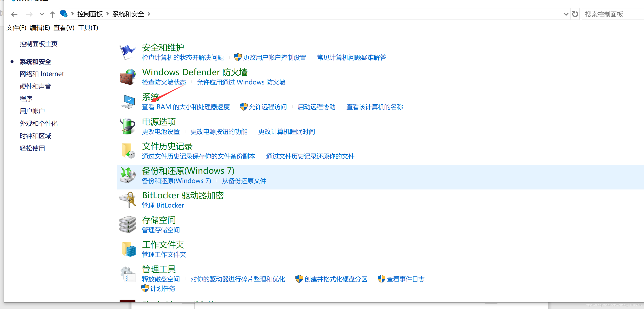644x309 pixels.
Task: Expand the address bar history dropdown
Action: coord(566,14)
